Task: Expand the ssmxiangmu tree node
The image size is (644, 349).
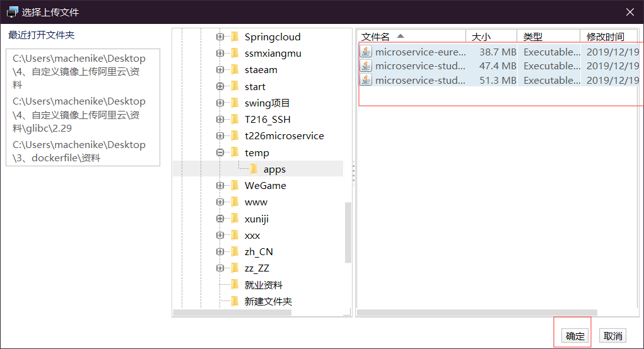Action: (x=220, y=54)
